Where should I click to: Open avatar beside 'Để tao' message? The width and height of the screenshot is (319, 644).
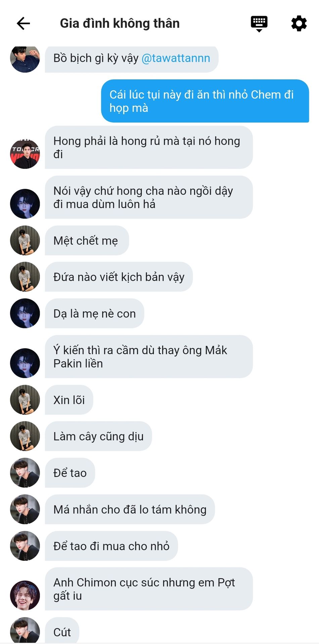(25, 473)
